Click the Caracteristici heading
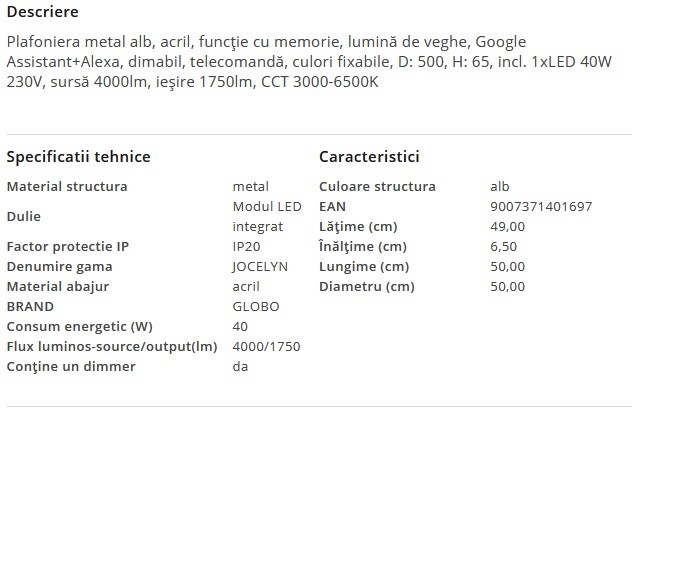The image size is (697, 573). (x=369, y=156)
